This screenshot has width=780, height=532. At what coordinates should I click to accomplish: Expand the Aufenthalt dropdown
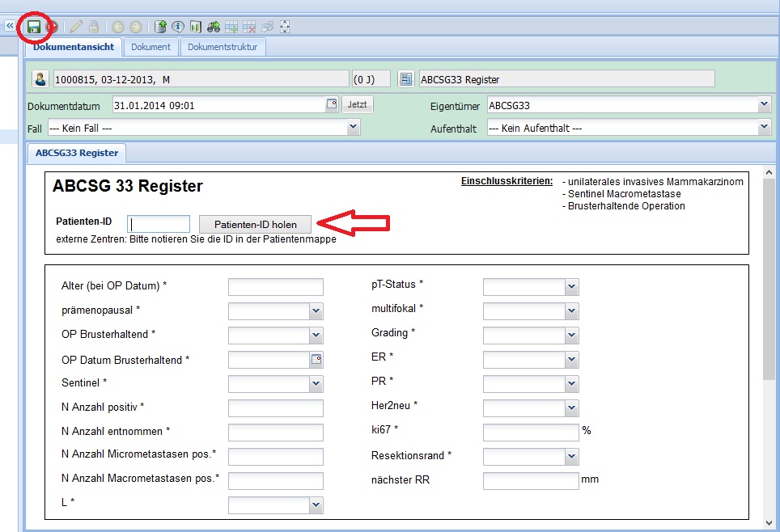(x=764, y=128)
